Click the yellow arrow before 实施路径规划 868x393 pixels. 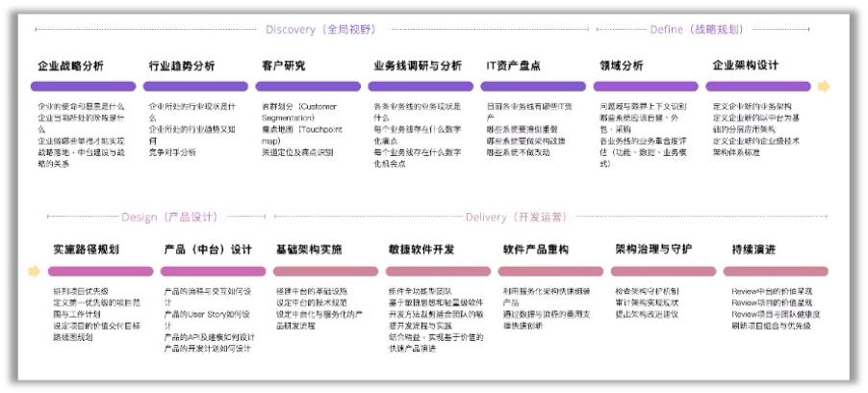[34, 271]
